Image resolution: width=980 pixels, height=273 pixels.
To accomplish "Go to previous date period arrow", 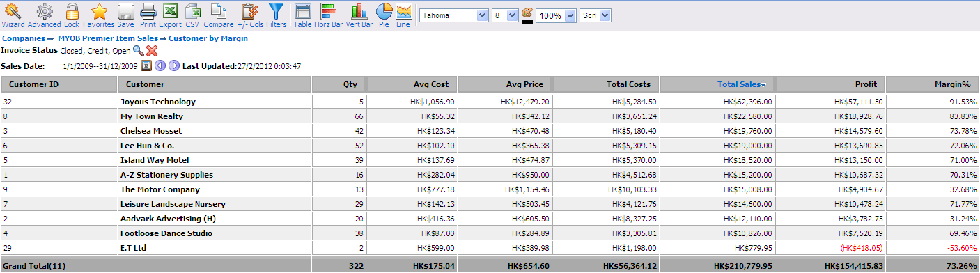I will point(160,65).
